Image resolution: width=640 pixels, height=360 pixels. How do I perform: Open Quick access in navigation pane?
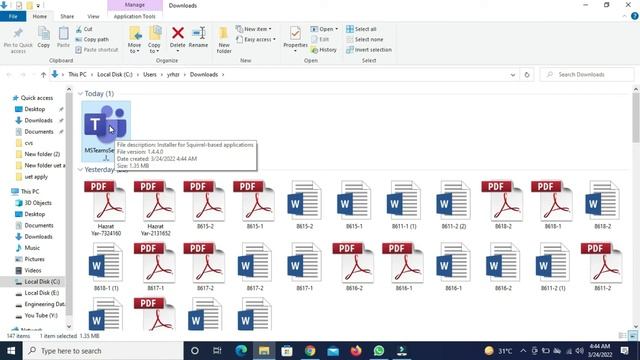(36, 98)
